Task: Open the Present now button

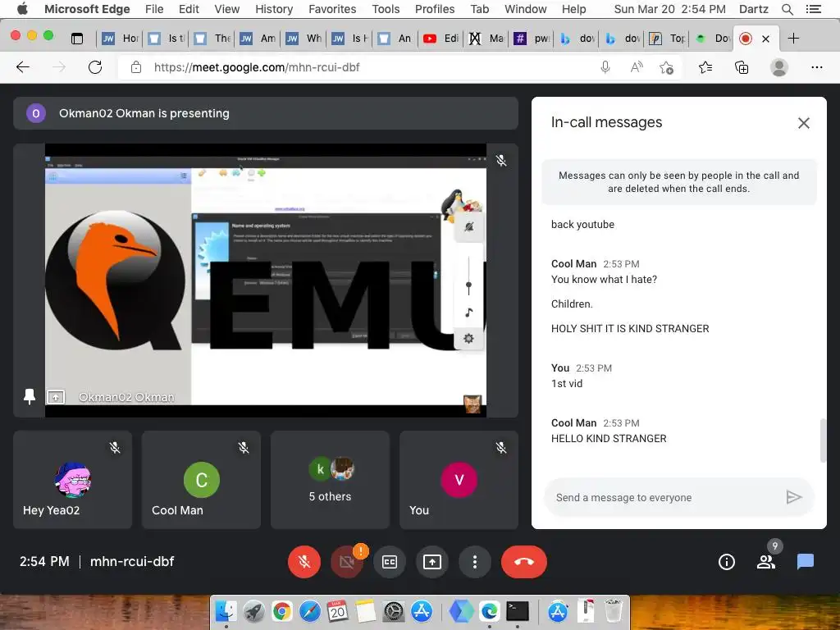Action: pyautogui.click(x=431, y=561)
